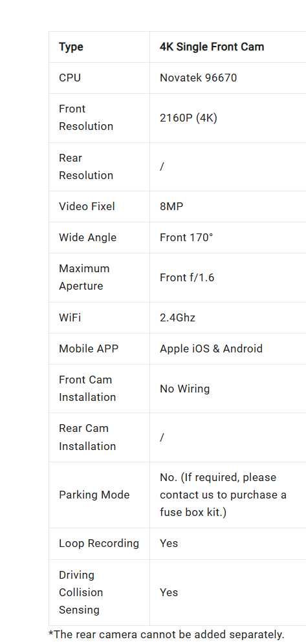The width and height of the screenshot is (306, 644).
Task: Select the 'Novatek 96670' value
Action: click(199, 78)
